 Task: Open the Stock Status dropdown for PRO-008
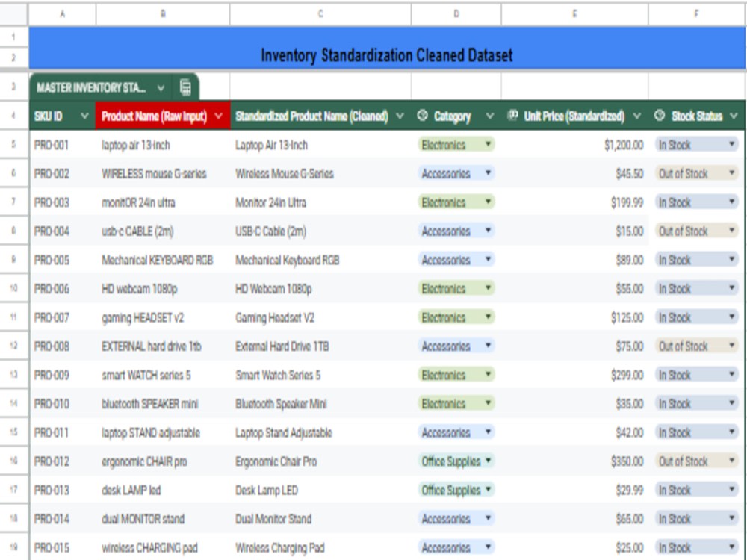coord(732,346)
